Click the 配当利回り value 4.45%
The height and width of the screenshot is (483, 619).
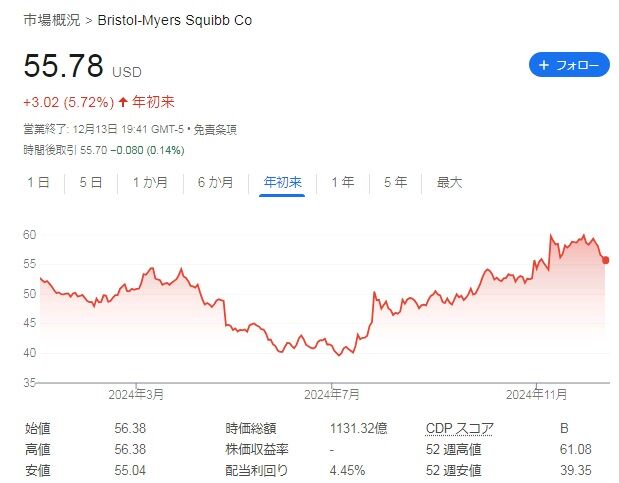coord(347,470)
